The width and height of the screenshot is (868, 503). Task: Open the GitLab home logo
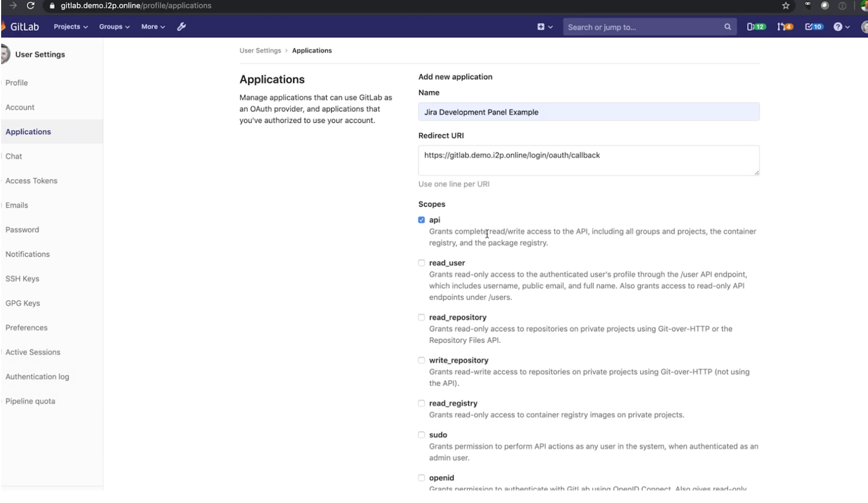(x=22, y=26)
